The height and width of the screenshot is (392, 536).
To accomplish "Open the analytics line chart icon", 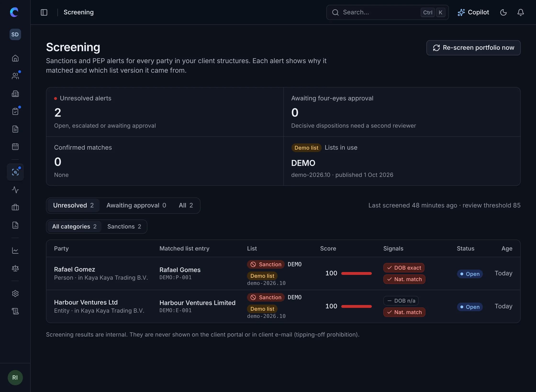I will (15, 250).
